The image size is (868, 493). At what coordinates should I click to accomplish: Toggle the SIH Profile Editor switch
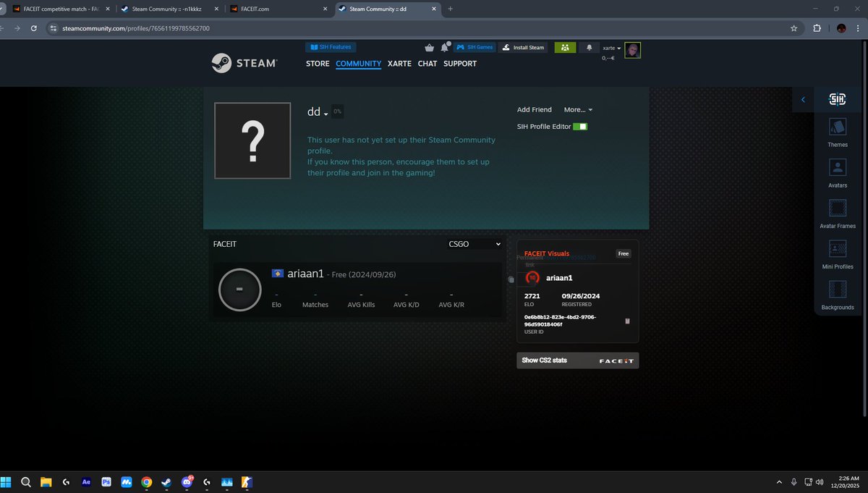point(580,127)
